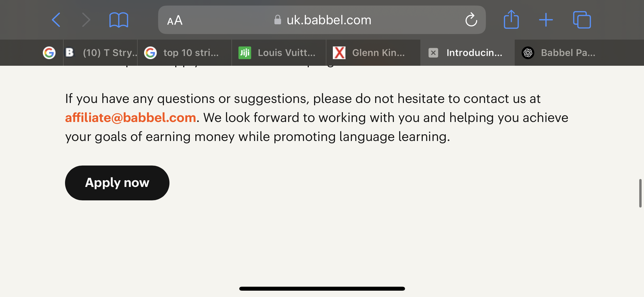Screen dimensions: 644x297
Task: Show the tab overview squares icon
Action: (582, 20)
